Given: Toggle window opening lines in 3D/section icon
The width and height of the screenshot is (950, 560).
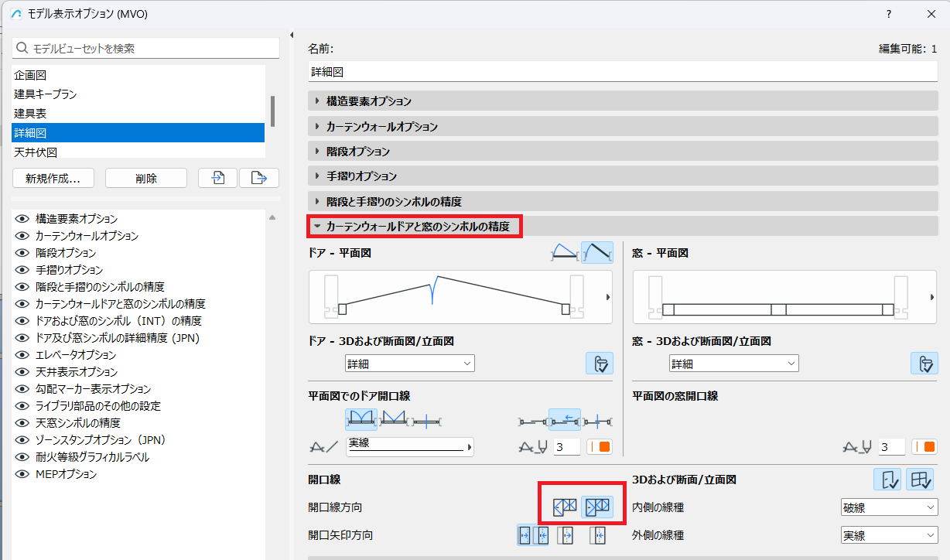Looking at the screenshot, I should point(920,480).
